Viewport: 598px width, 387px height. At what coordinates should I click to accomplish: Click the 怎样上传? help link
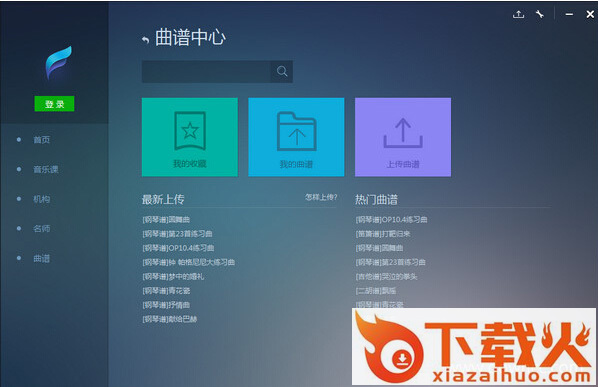pyautogui.click(x=321, y=197)
